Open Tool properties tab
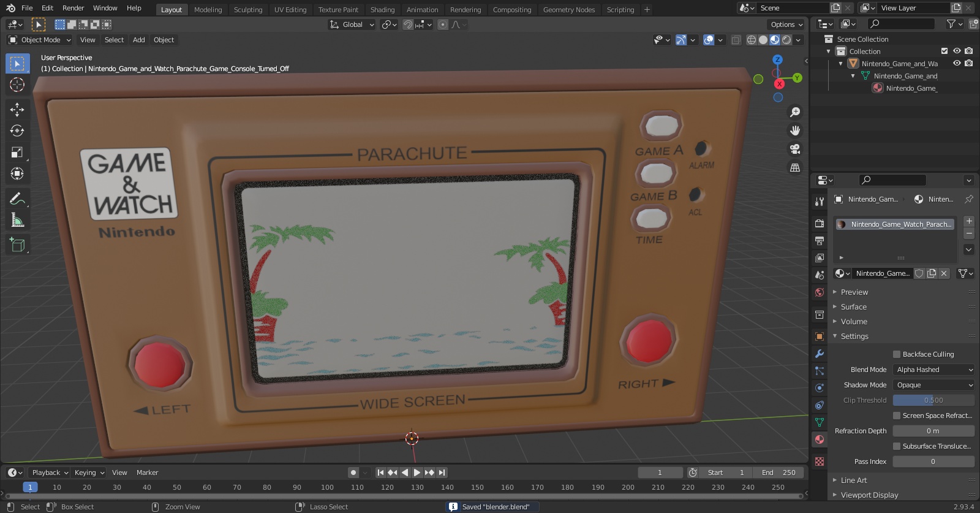 tap(820, 202)
